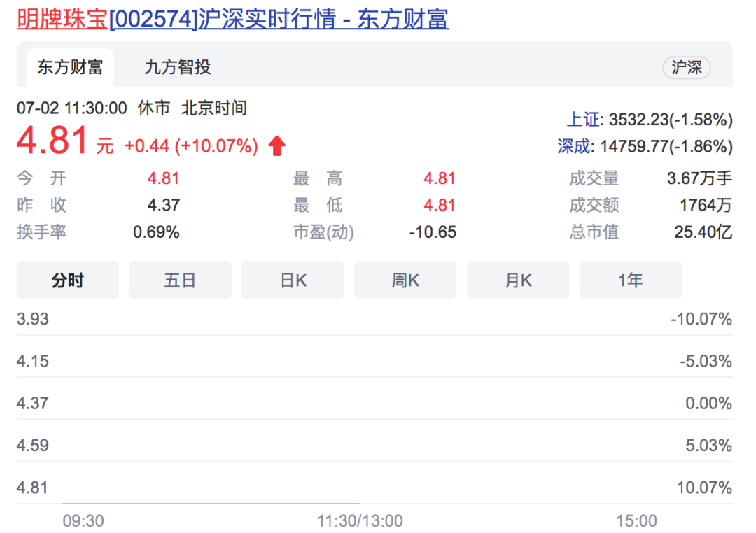Click the 成交额 value 1764万
Image resolution: width=756 pixels, height=533 pixels.
(x=706, y=206)
